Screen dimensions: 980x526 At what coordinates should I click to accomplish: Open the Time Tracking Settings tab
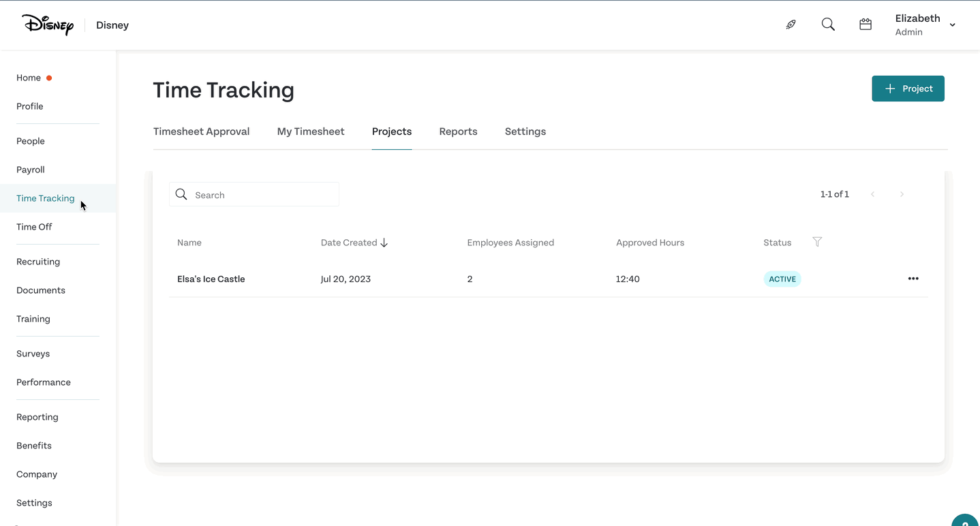point(525,131)
